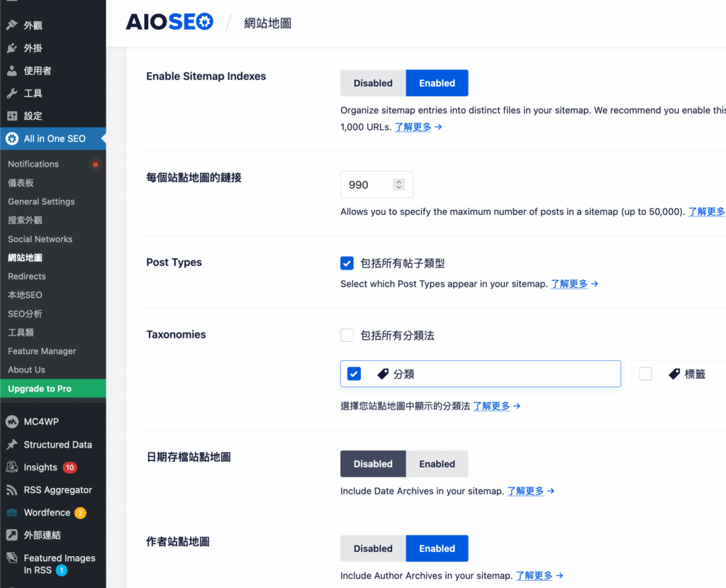
Task: Click 了解更多 link under Post Types
Action: point(569,284)
